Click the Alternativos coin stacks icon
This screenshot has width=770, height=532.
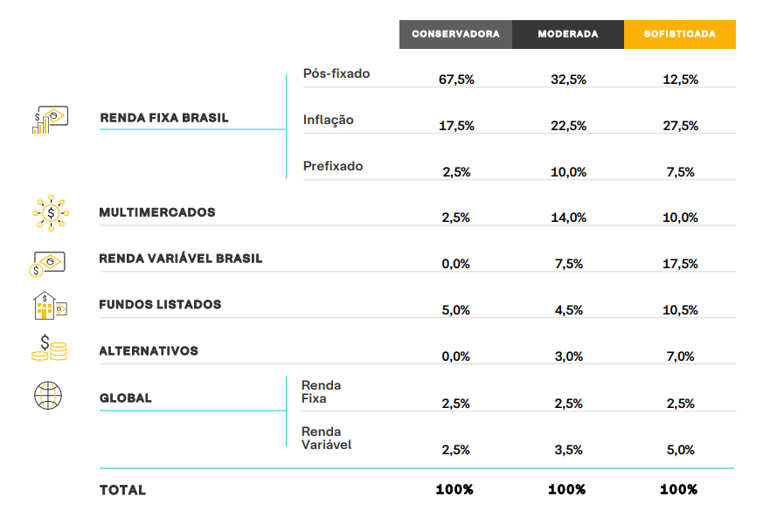pyautogui.click(x=49, y=348)
